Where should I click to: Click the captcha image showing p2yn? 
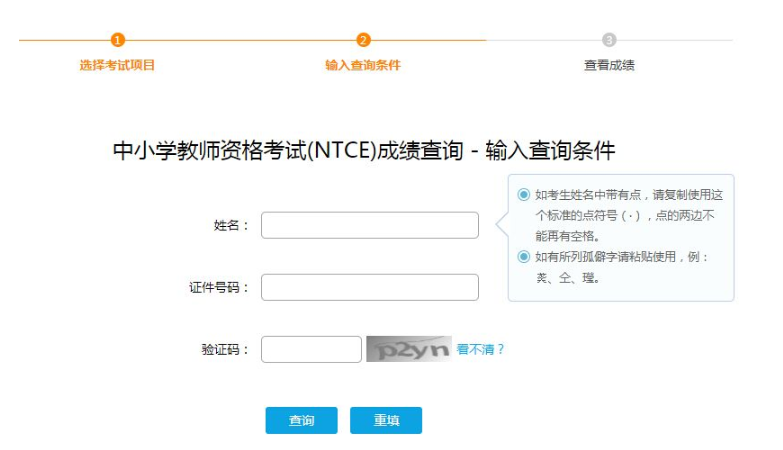tap(408, 349)
